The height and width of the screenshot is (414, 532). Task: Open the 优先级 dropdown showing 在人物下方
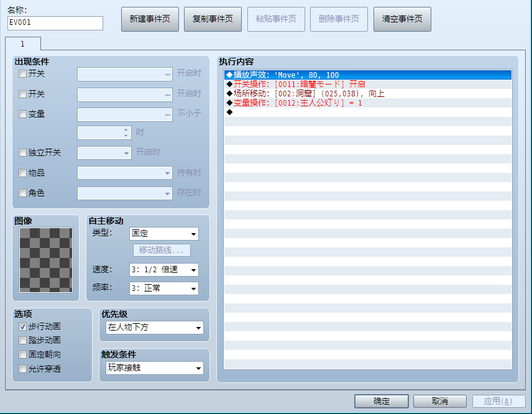tap(155, 328)
